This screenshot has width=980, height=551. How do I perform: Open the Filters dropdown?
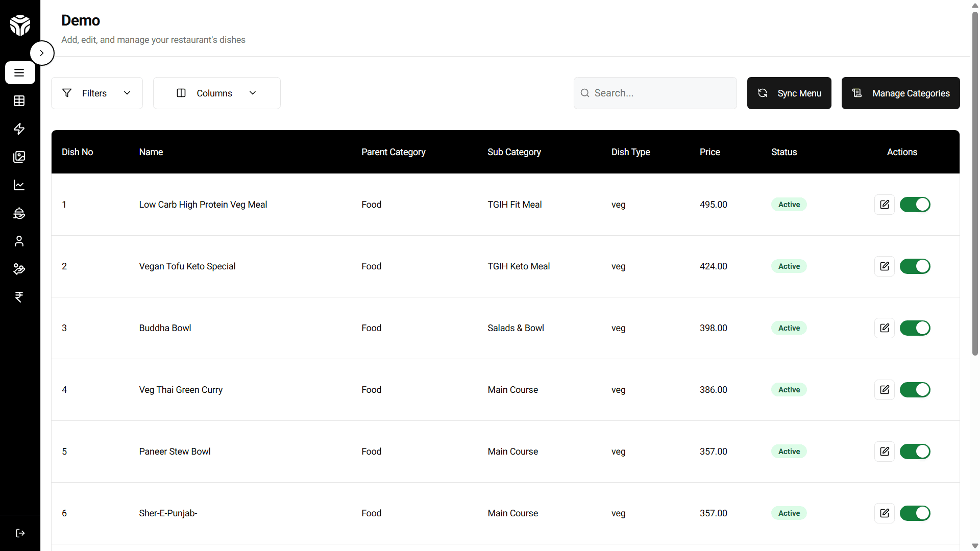coord(96,93)
